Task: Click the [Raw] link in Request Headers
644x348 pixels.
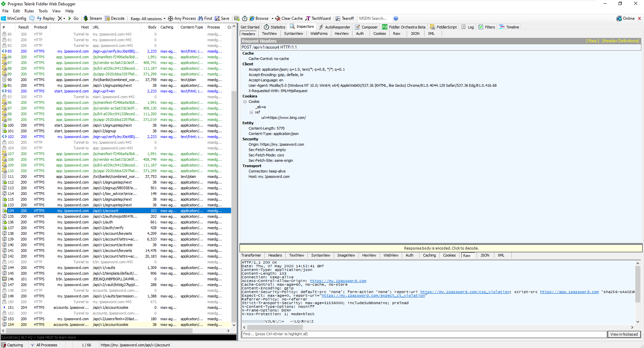Action: click(592, 41)
